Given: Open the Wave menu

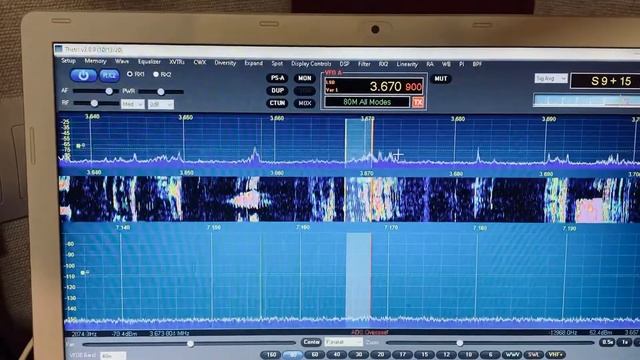Looking at the screenshot, I should [x=122, y=62].
